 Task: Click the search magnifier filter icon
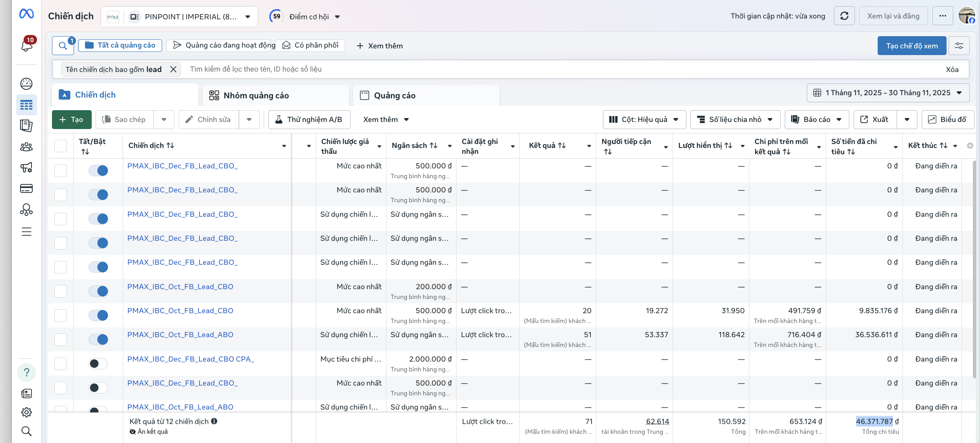63,46
